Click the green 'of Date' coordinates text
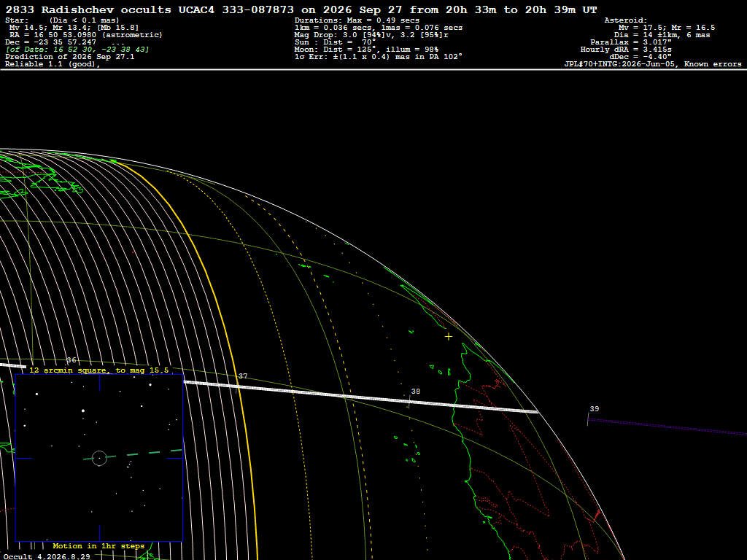Viewport: 747px width, 560px height. pyautogui.click(x=77, y=50)
